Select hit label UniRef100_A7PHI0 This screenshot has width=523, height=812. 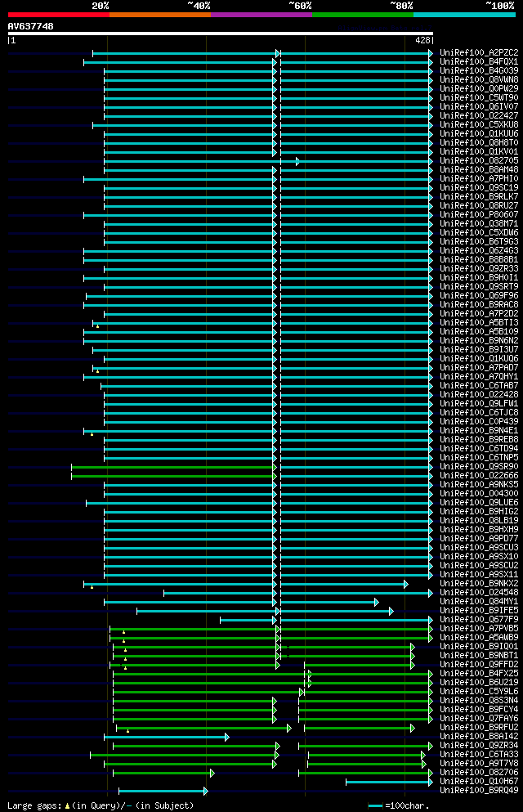(x=479, y=178)
